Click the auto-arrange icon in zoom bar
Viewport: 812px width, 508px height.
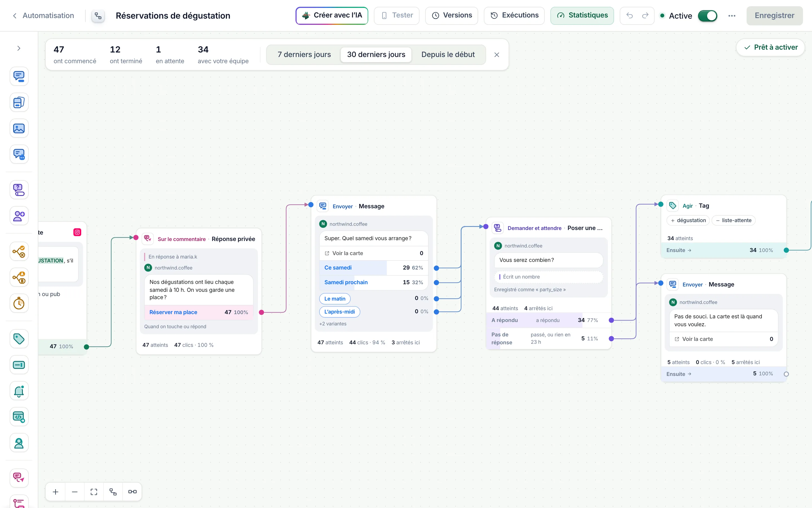113,492
